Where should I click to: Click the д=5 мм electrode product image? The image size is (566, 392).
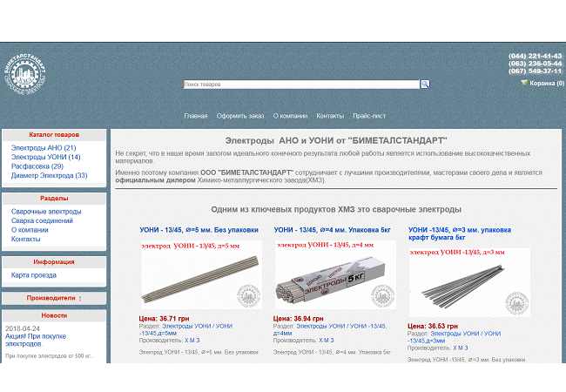click(201, 275)
